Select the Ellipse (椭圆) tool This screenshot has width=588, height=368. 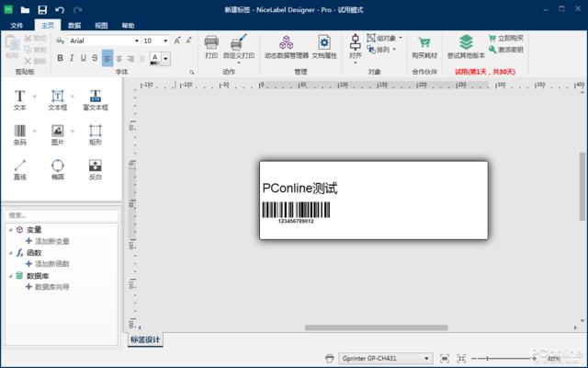(x=57, y=169)
